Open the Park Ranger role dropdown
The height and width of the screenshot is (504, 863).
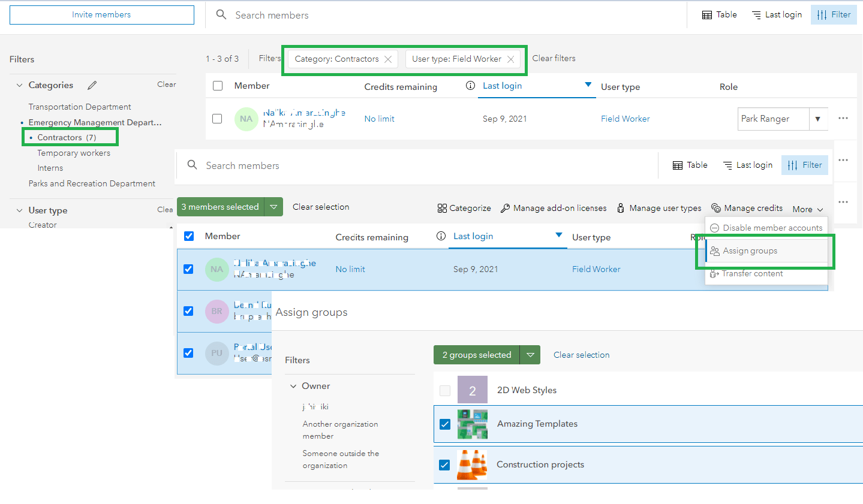[x=818, y=119]
